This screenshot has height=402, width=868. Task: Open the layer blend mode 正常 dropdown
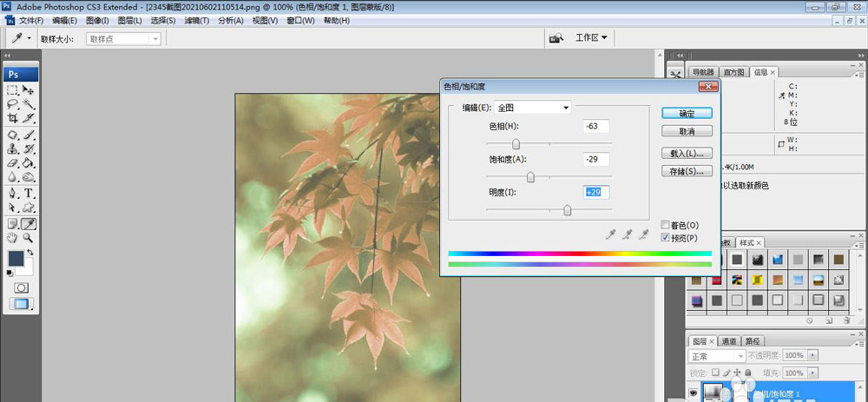(x=716, y=355)
